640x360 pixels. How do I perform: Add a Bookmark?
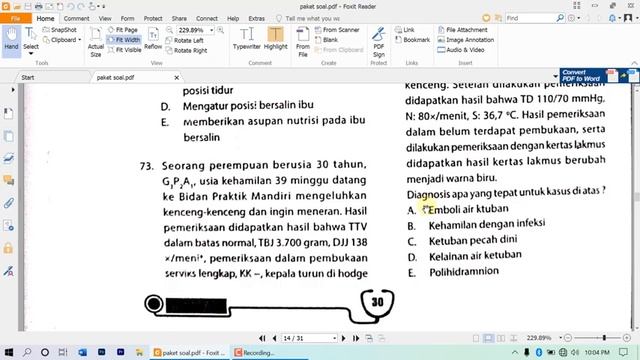click(412, 40)
